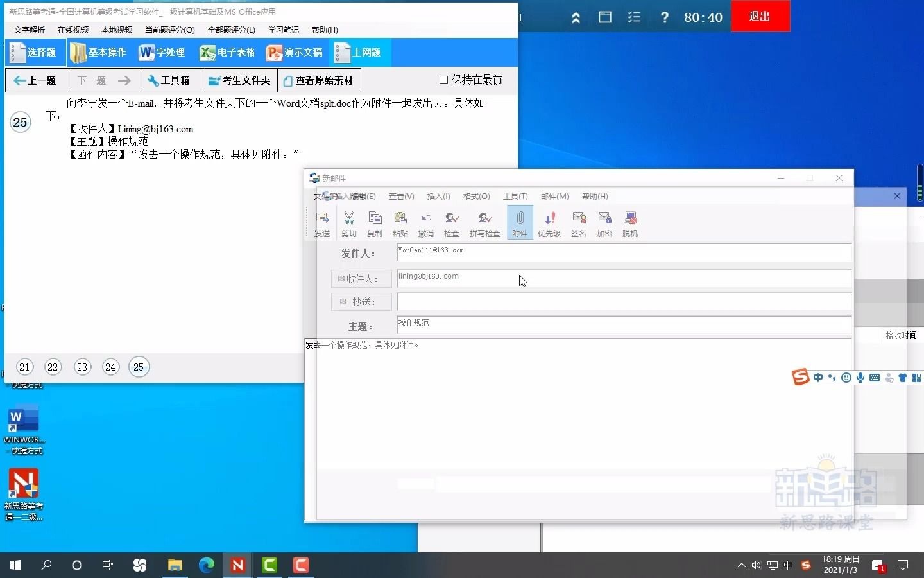Switch to the 电子表格 tab
Image resolution: width=924 pixels, height=578 pixels.
227,53
